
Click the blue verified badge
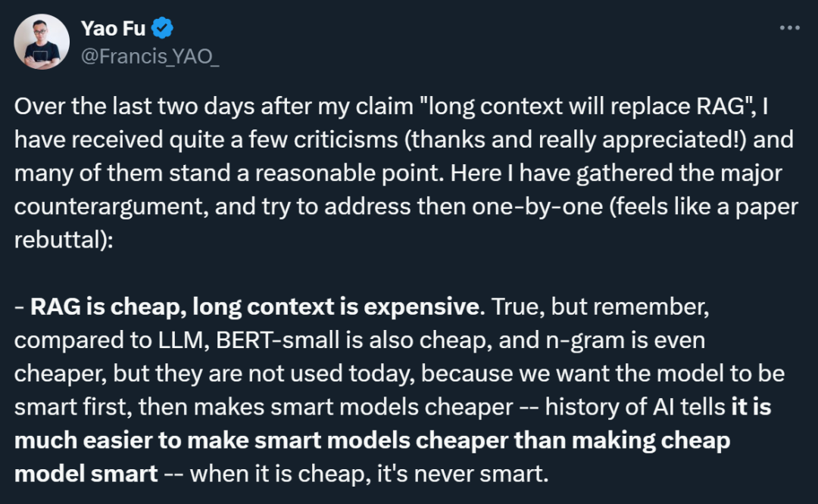tap(163, 29)
